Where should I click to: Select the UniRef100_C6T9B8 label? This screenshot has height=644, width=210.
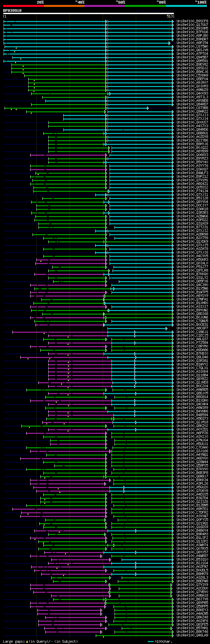click(x=192, y=108)
